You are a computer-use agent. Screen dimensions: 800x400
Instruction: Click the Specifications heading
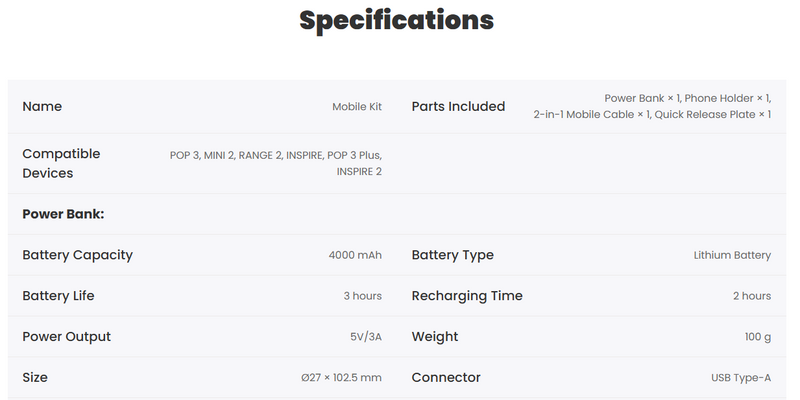point(397,20)
